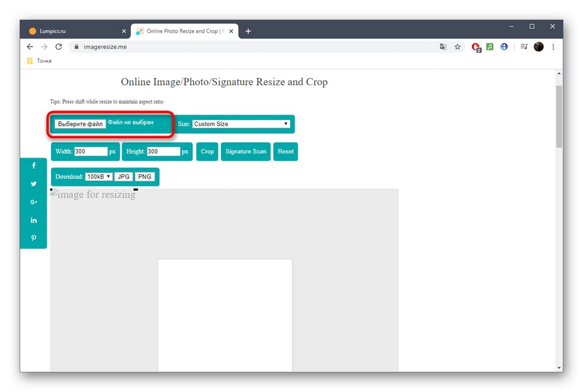Image resolution: width=583 pixels, height=392 pixels.
Task: Download the image as JPG
Action: [x=123, y=177]
